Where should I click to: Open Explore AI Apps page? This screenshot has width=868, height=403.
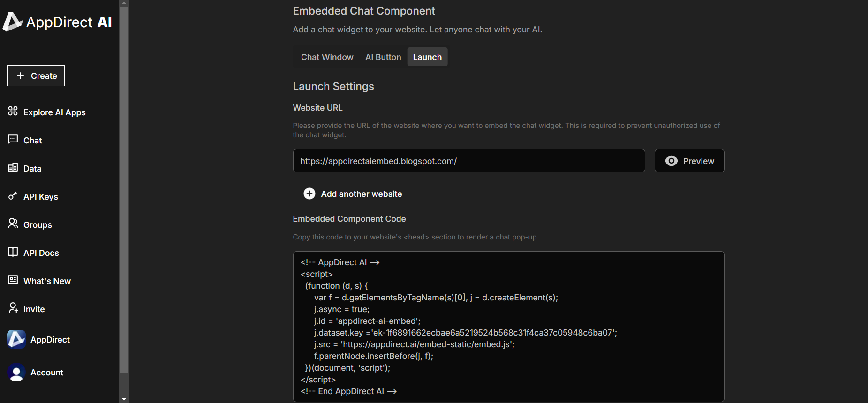pyautogui.click(x=54, y=112)
